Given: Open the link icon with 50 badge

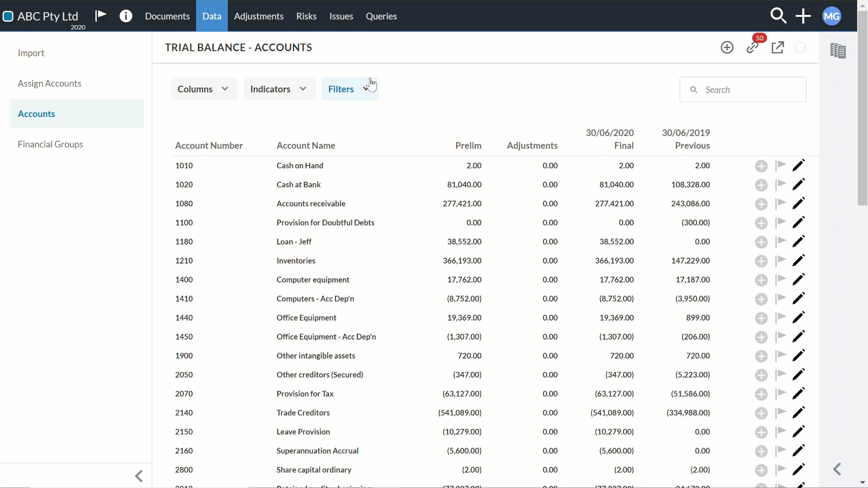Looking at the screenshot, I should pos(752,47).
